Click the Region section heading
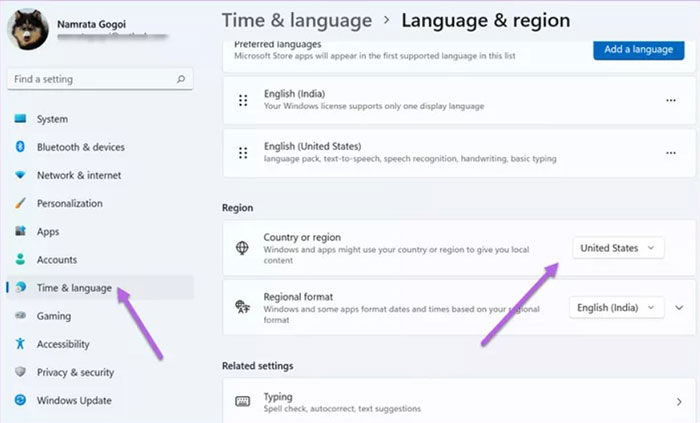700x423 pixels. coord(238,207)
